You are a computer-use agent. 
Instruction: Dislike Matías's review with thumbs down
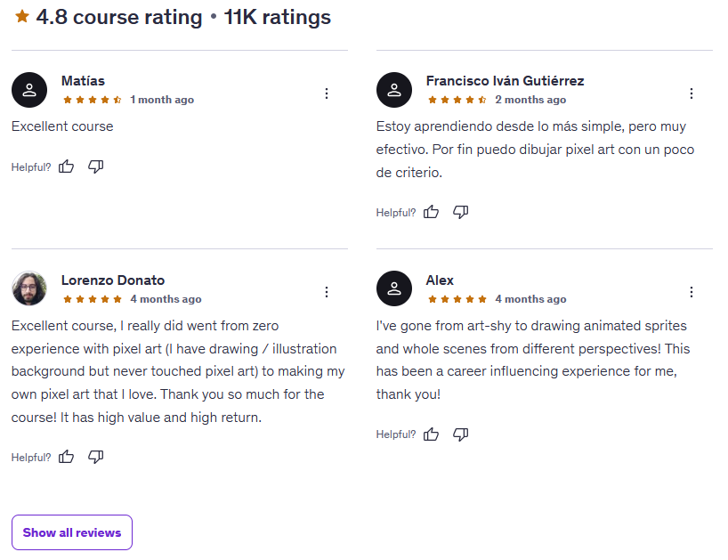click(x=96, y=166)
